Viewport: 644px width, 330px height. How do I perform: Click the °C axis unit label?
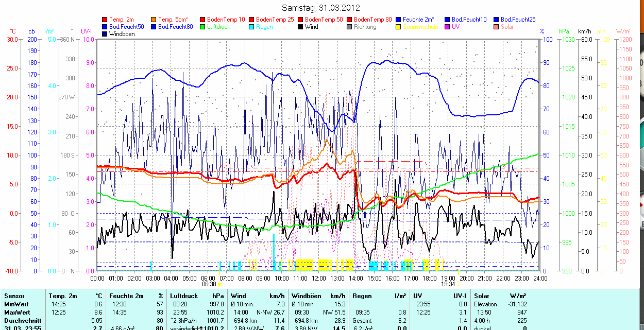click(13, 32)
